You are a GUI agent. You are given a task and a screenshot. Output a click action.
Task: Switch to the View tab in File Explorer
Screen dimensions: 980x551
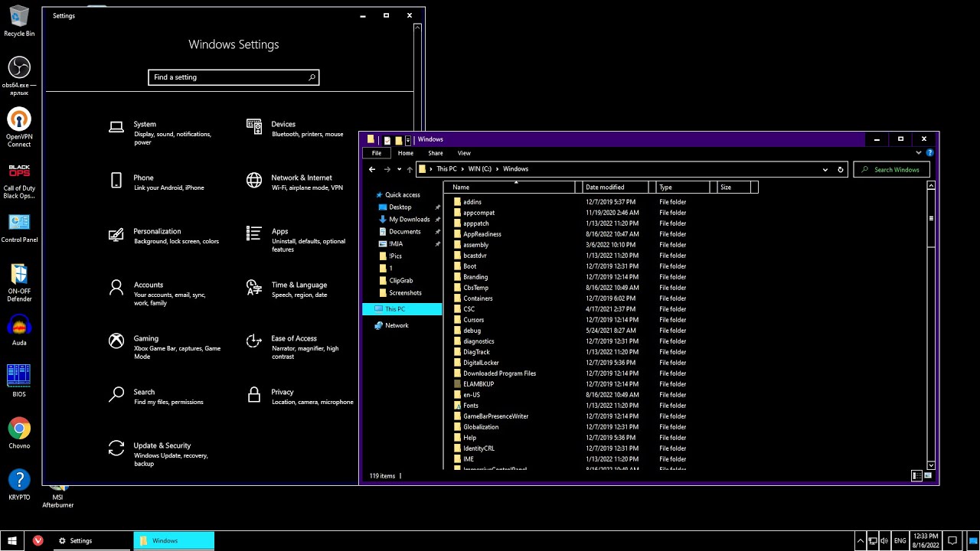click(x=464, y=153)
